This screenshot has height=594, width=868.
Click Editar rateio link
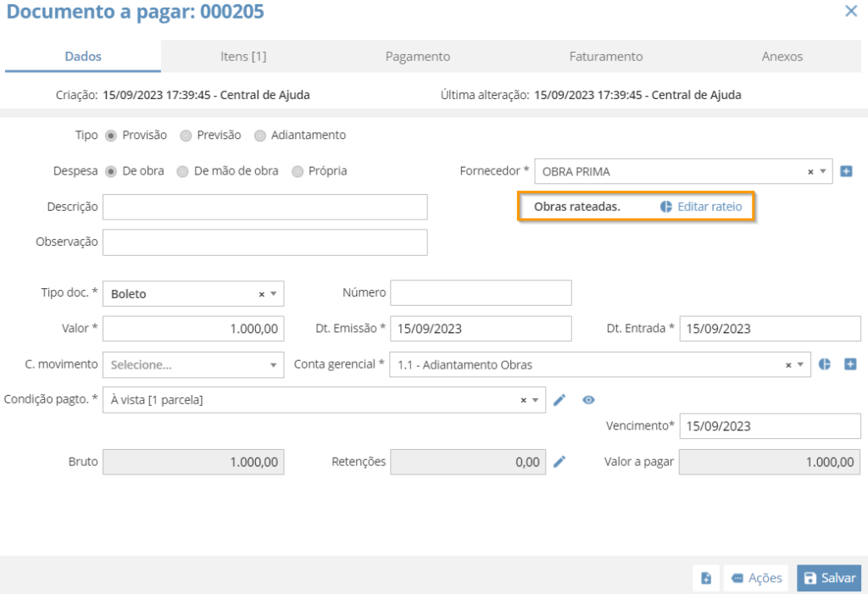[709, 207]
